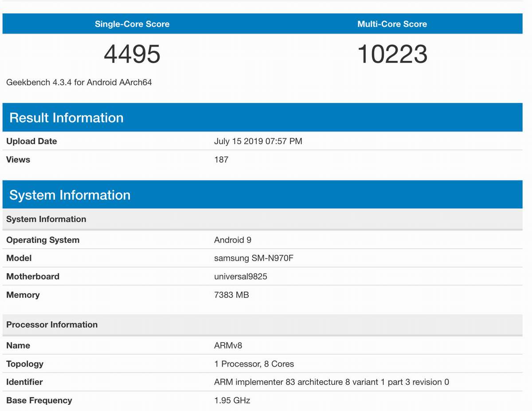This screenshot has width=532, height=411.
Task: Select the multi-core score value 10223
Action: pos(392,54)
